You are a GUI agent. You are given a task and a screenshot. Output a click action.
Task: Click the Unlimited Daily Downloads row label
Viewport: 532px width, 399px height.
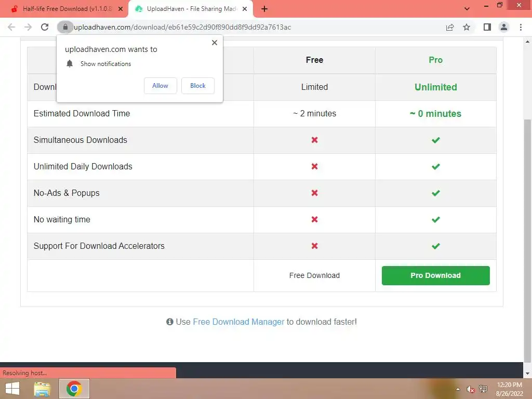tap(83, 166)
